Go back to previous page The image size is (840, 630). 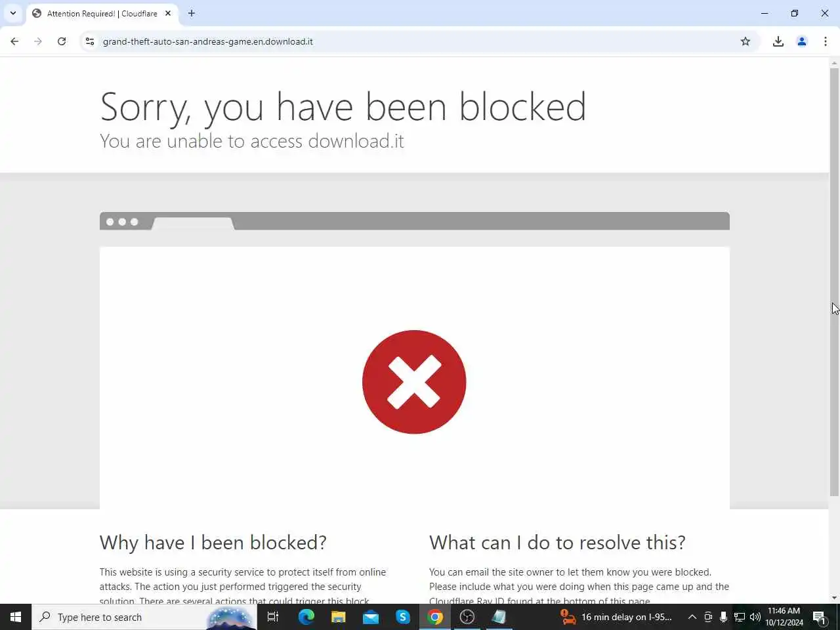(14, 41)
